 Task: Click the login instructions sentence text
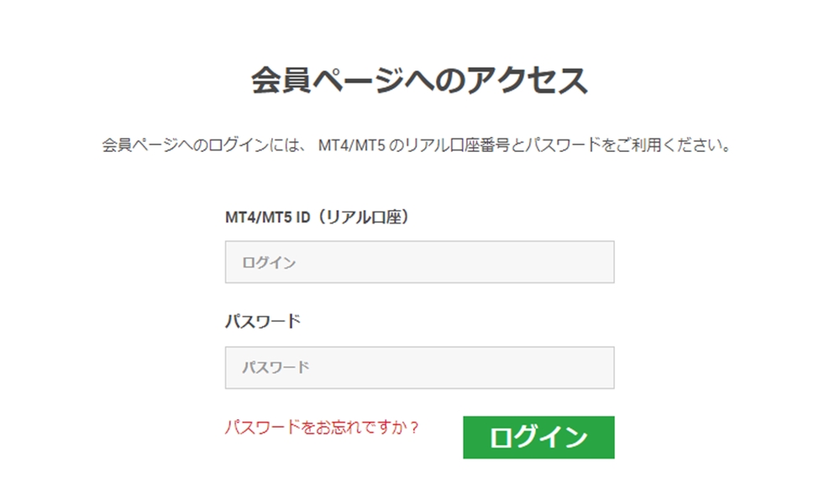[x=417, y=143]
